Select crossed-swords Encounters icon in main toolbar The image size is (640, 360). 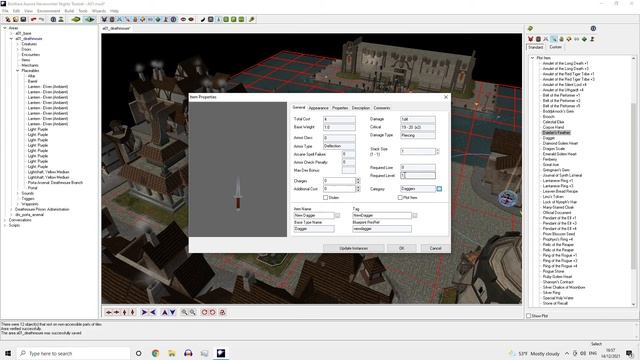(x=120, y=19)
